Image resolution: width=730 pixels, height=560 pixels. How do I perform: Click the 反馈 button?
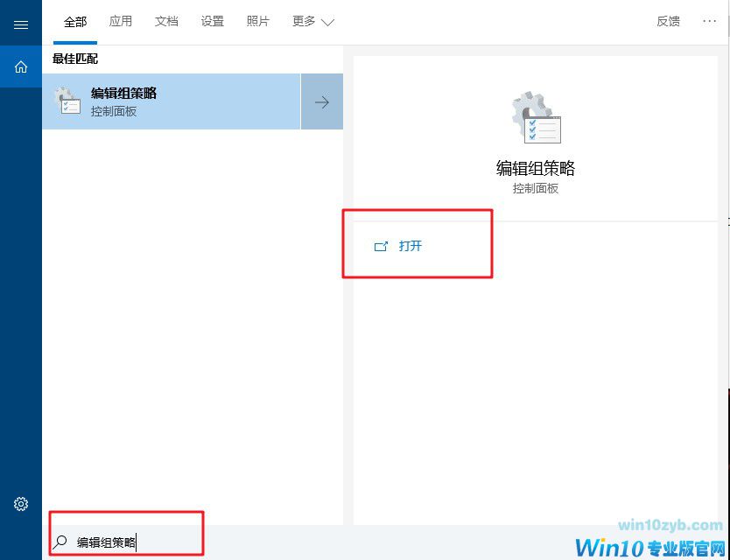tap(668, 21)
